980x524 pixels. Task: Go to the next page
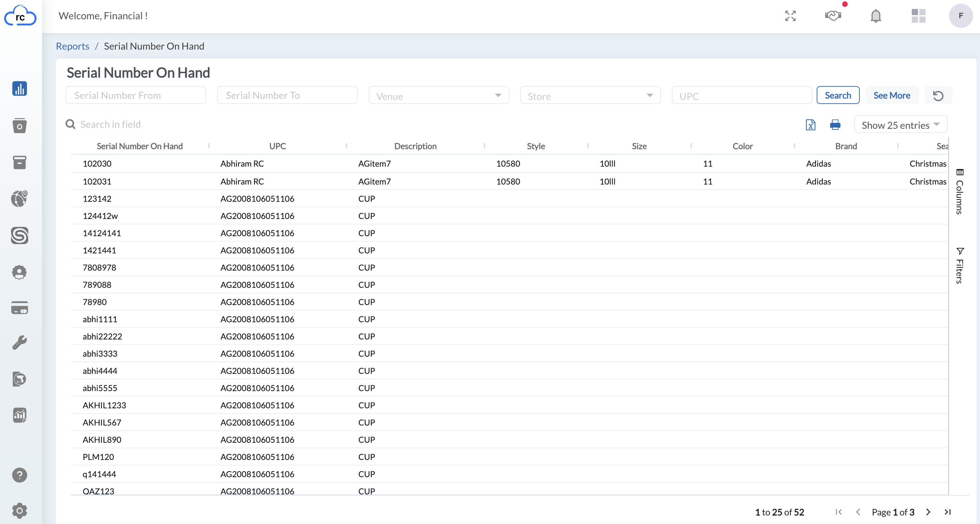coord(928,512)
